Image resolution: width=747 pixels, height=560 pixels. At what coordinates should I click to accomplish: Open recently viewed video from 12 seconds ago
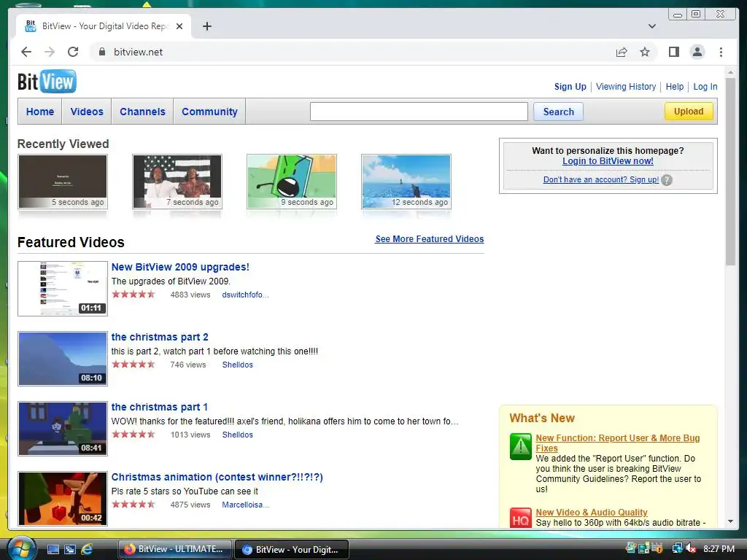(406, 182)
